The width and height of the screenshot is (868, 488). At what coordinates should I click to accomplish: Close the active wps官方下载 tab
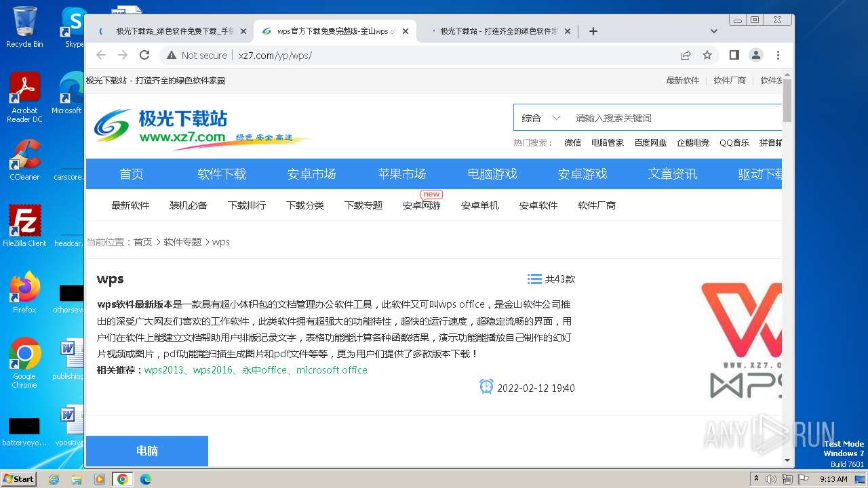click(406, 31)
